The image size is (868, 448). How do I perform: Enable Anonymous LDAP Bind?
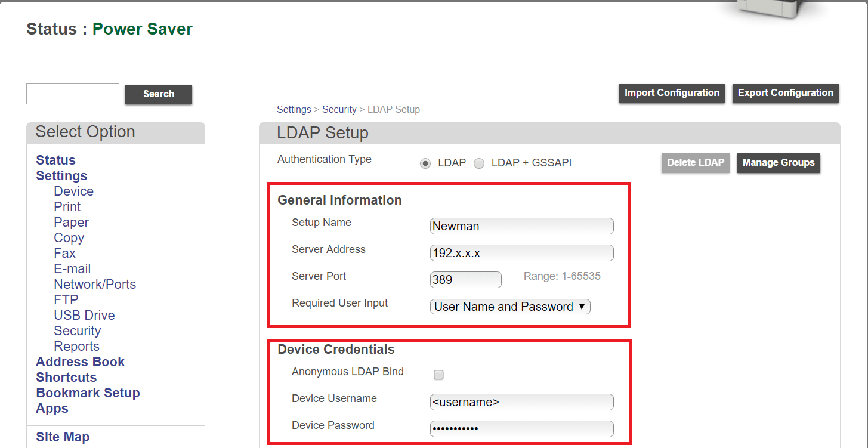(x=438, y=375)
